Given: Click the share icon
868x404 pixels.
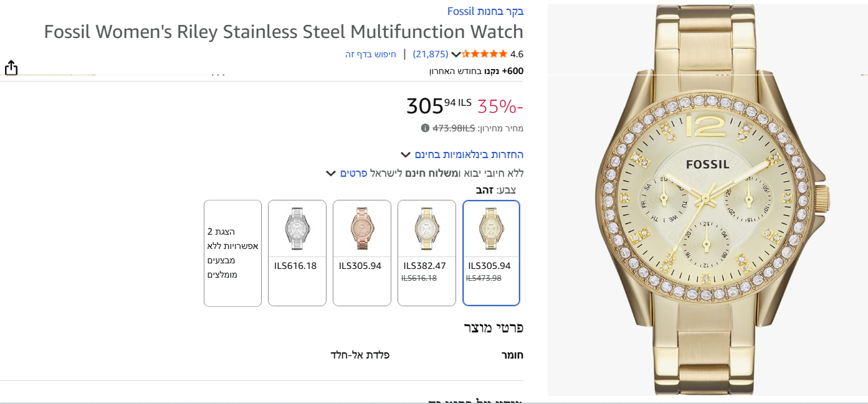Looking at the screenshot, I should [11, 68].
